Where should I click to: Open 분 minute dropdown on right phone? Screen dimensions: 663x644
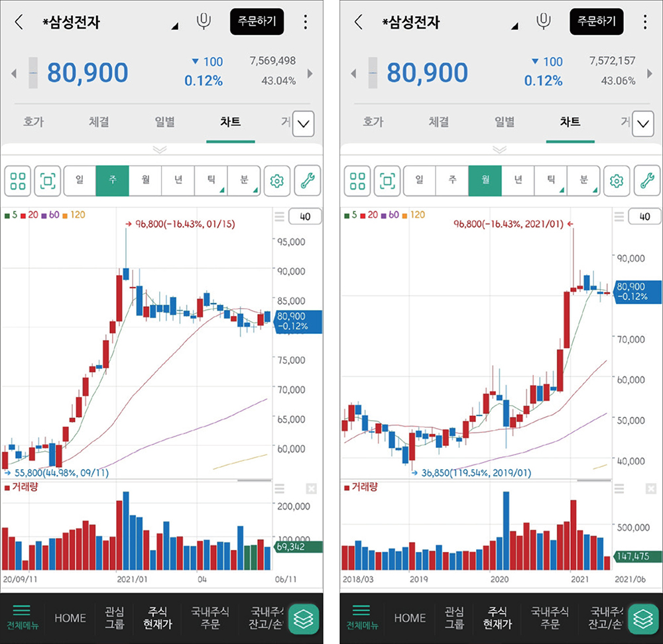(583, 181)
